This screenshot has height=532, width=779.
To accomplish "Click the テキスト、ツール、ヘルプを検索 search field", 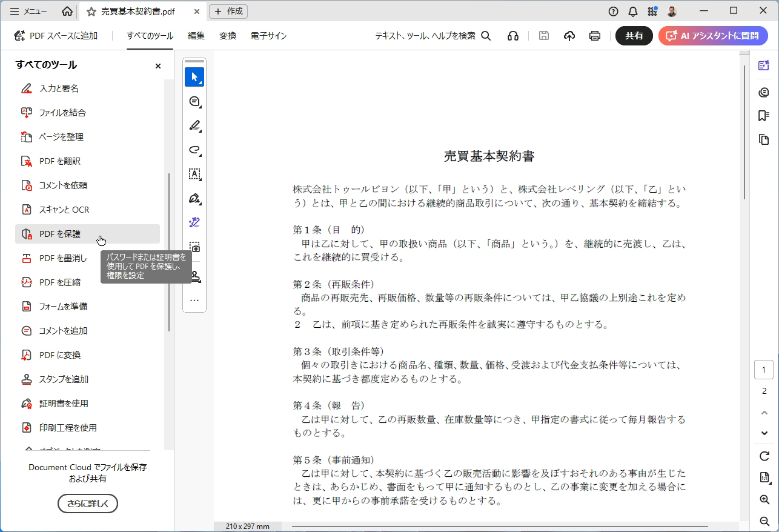I will [432, 36].
